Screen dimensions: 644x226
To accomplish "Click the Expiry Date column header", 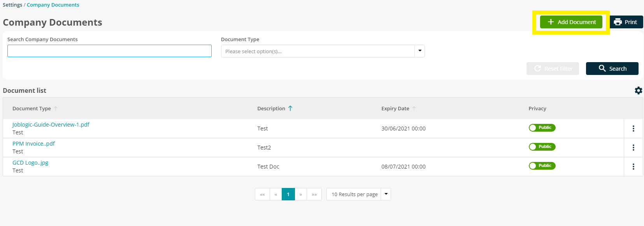I will [395, 108].
